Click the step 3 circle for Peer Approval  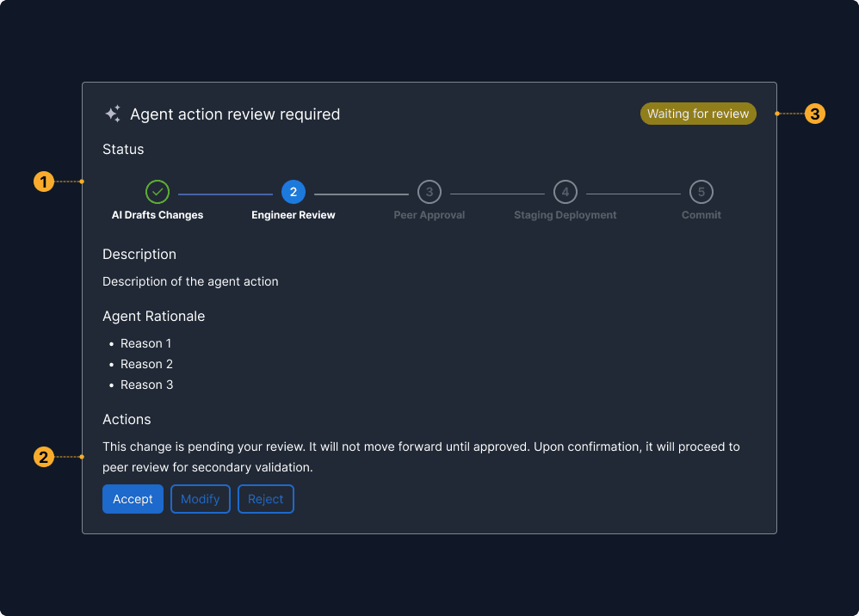pos(429,192)
